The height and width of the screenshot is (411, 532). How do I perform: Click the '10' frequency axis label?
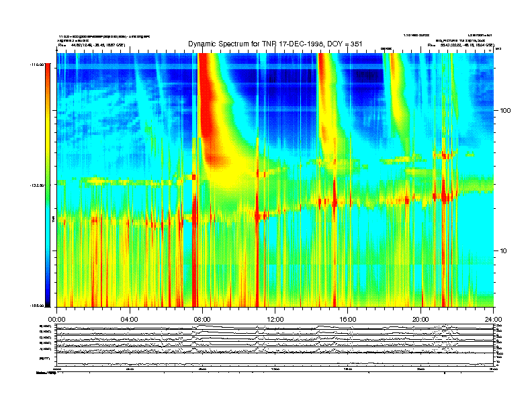tap(504, 251)
